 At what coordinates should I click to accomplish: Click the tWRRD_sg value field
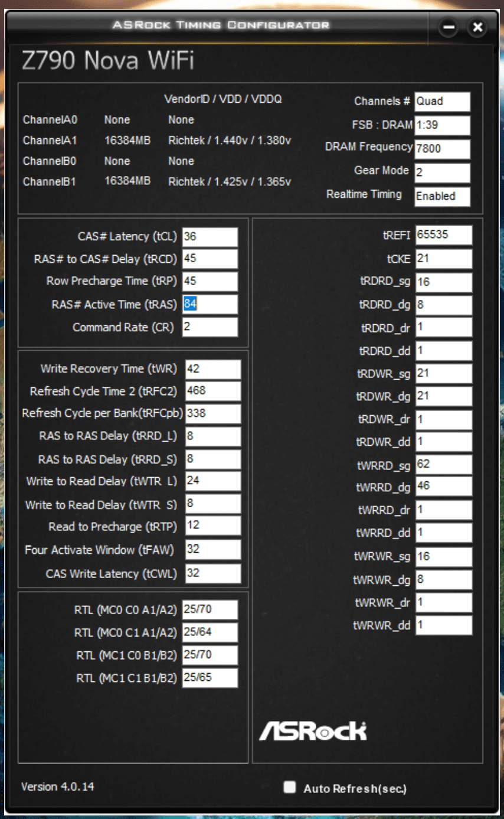(x=444, y=464)
